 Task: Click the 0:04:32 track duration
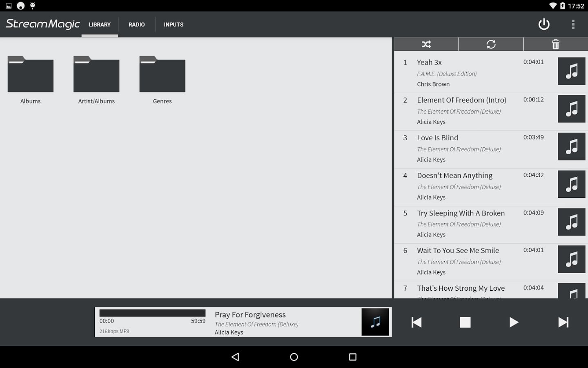pos(534,175)
